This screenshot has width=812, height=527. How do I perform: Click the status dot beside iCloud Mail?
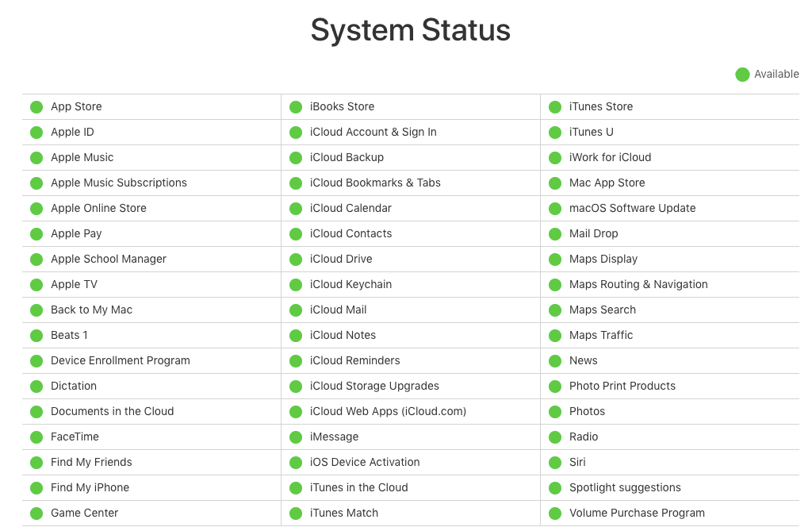[296, 310]
